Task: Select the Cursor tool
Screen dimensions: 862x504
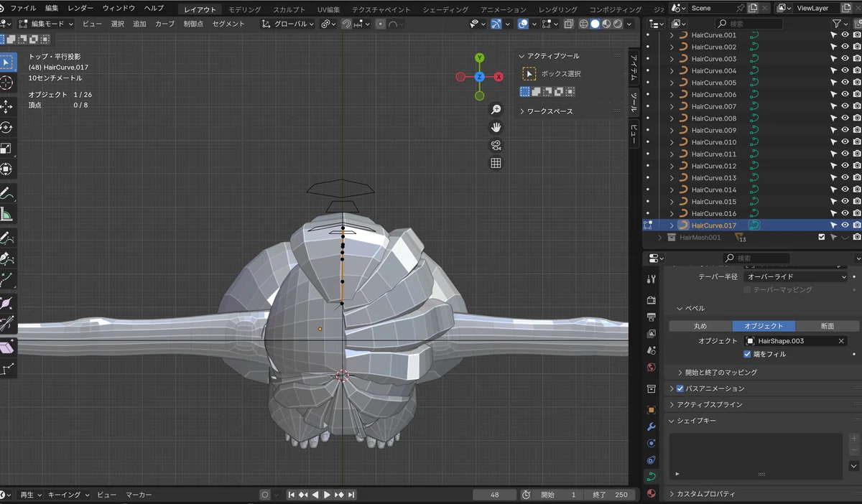Action: 6,84
